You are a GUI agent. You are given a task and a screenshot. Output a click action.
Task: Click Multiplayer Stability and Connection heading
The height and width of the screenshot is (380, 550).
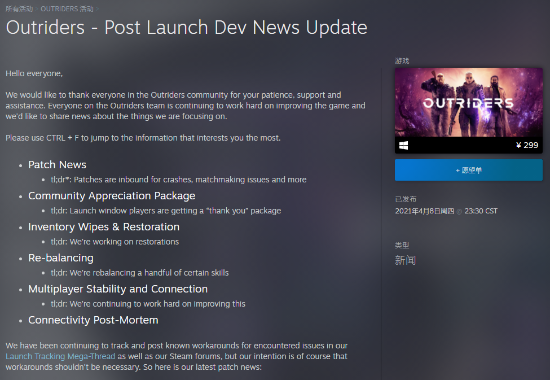(118, 289)
